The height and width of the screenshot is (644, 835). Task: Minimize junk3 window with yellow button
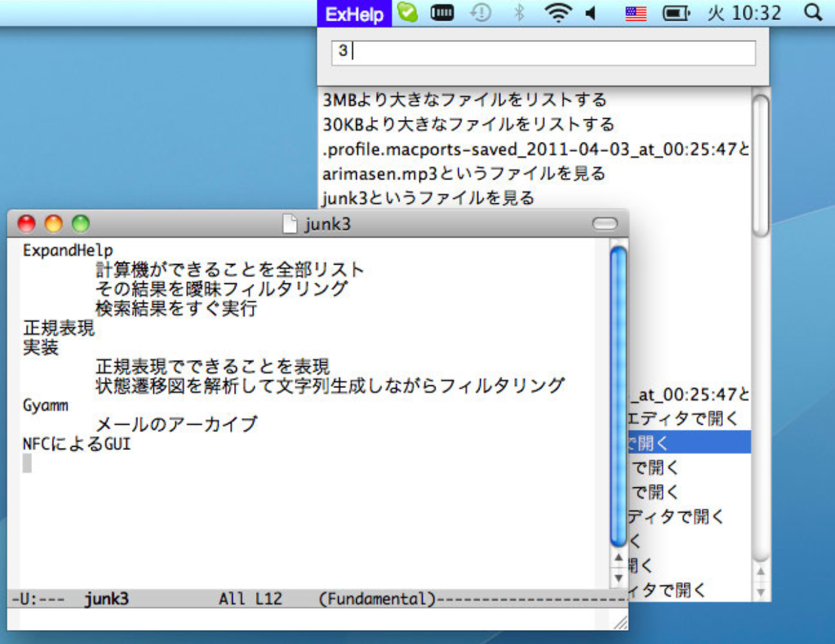point(53,224)
